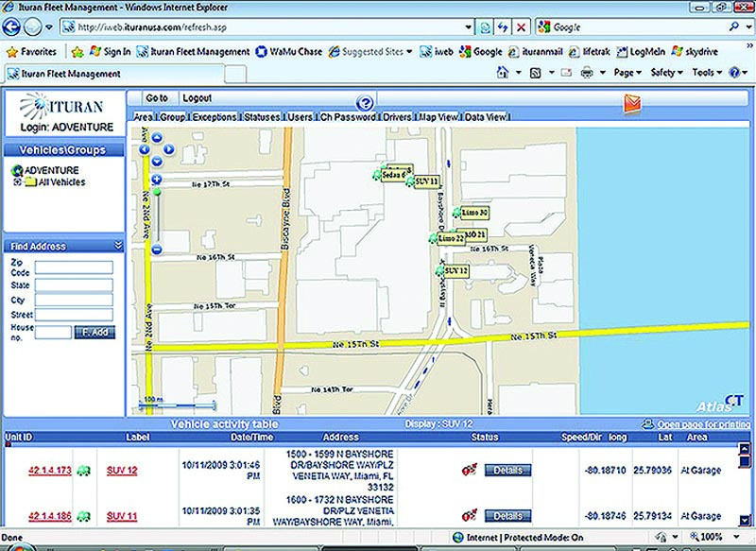Click Details button for SUV 12
This screenshot has width=756, height=551.
point(507,471)
